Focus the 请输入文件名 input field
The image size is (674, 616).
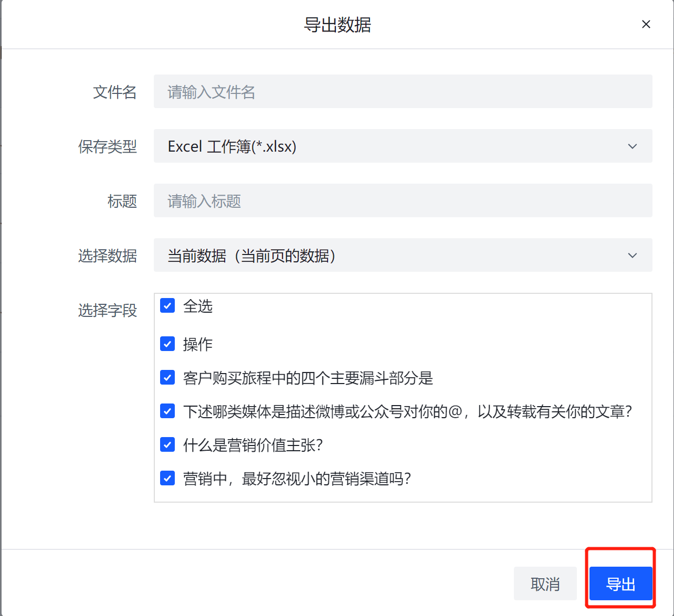point(402,92)
